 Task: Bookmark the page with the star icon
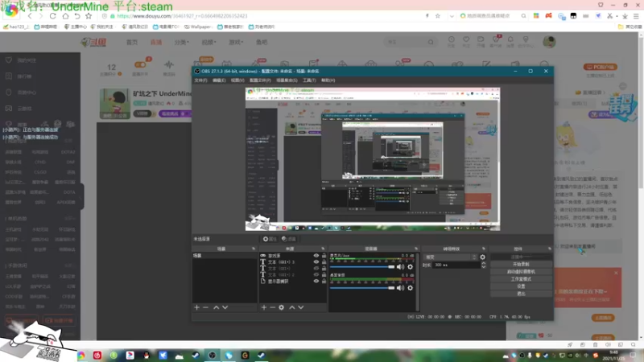[x=89, y=16]
